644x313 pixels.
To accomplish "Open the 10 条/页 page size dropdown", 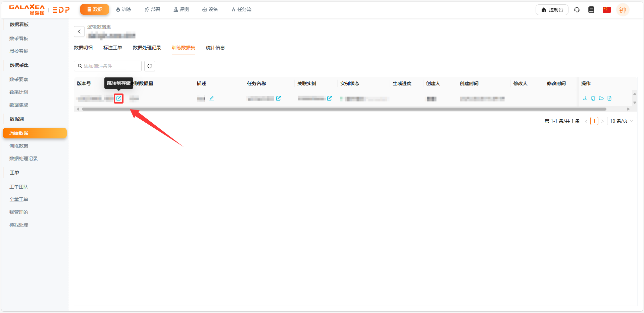I will (622, 121).
